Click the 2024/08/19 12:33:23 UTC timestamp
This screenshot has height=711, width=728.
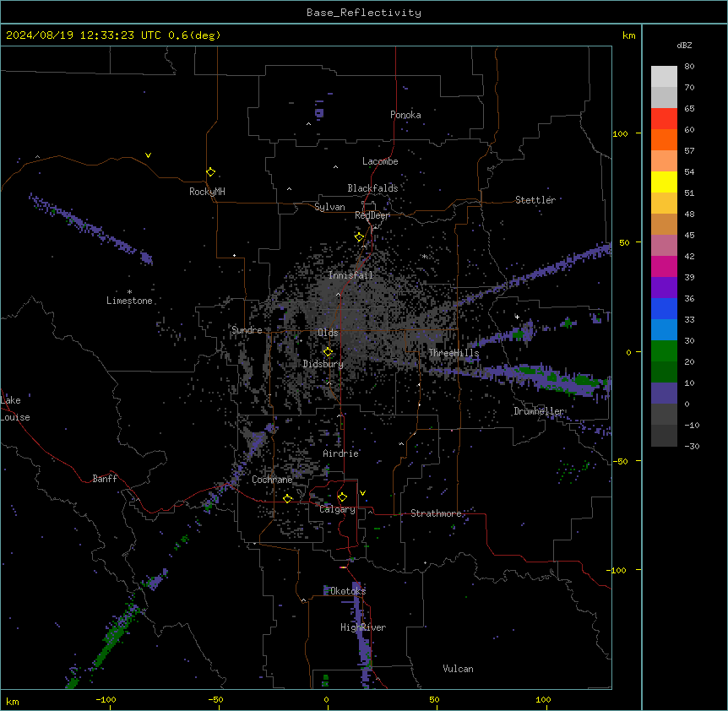click(84, 35)
